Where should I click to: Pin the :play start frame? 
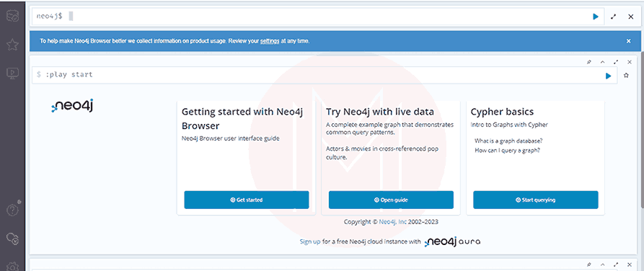(589, 62)
